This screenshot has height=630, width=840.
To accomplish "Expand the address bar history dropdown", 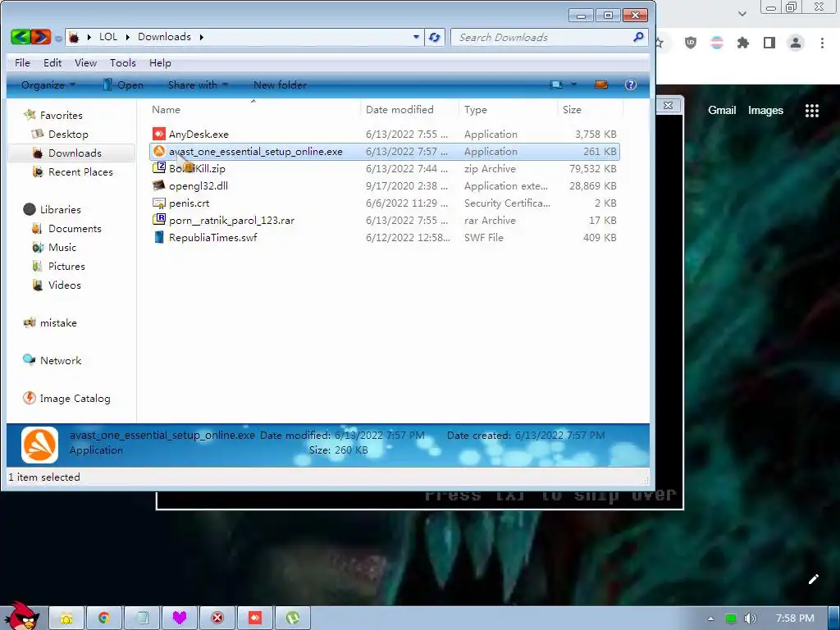I will click(x=416, y=37).
